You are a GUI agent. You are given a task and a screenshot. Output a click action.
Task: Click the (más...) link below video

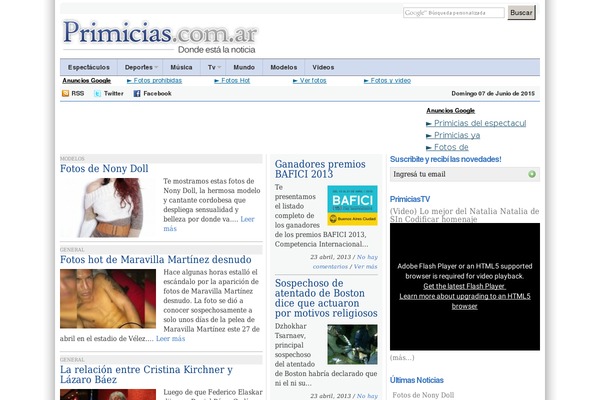(x=402, y=358)
